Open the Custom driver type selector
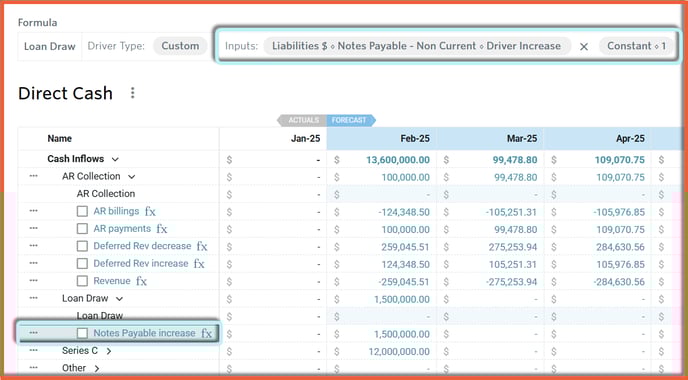This screenshot has width=688, height=380. coord(180,46)
